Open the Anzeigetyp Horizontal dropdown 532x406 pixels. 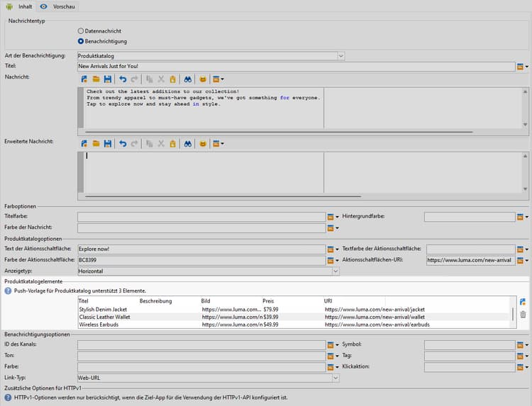click(x=336, y=271)
